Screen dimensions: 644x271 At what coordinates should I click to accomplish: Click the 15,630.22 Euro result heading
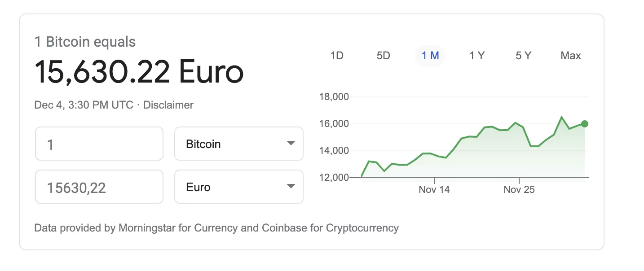pyautogui.click(x=139, y=72)
